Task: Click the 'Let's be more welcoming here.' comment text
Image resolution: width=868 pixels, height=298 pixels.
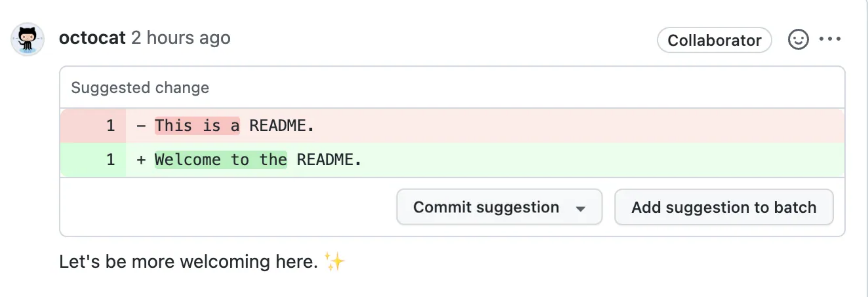Action: tap(188, 262)
